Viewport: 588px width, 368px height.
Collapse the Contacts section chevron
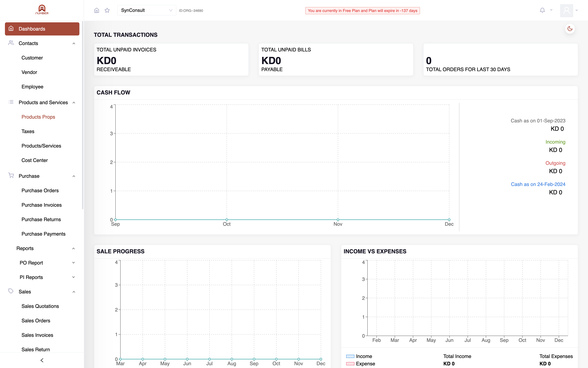74,43
